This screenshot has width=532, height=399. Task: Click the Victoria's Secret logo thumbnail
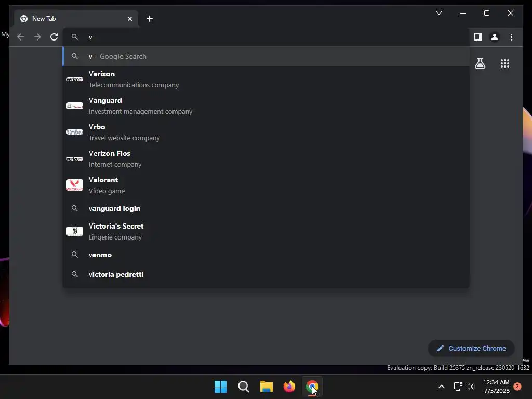coord(75,231)
